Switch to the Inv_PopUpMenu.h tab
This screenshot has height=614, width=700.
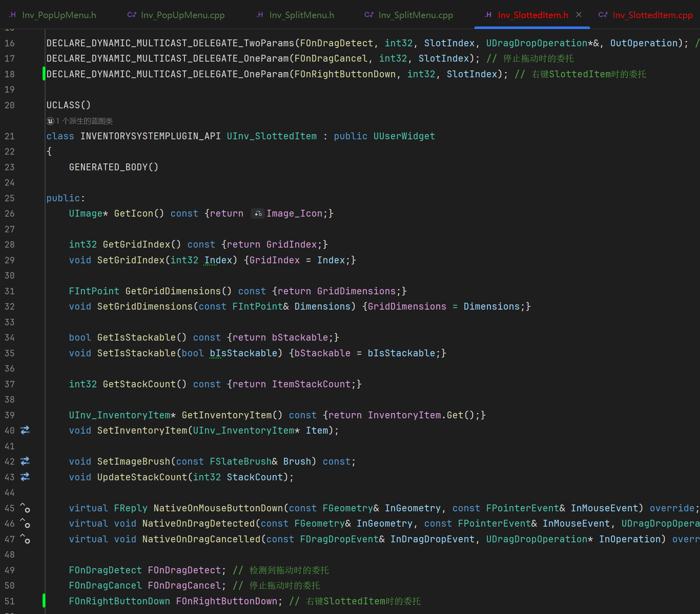click(53, 15)
